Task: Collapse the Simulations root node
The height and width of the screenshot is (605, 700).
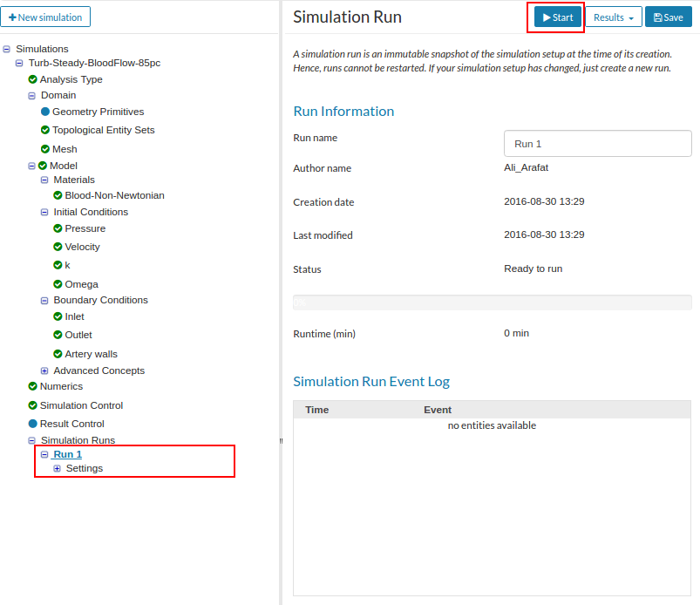Action: coord(7,49)
